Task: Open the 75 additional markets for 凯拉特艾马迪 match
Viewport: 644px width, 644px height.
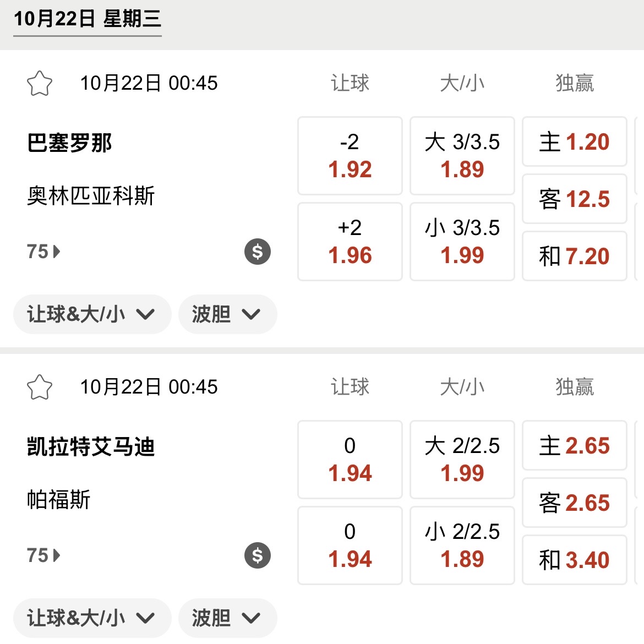Action: 41,555
